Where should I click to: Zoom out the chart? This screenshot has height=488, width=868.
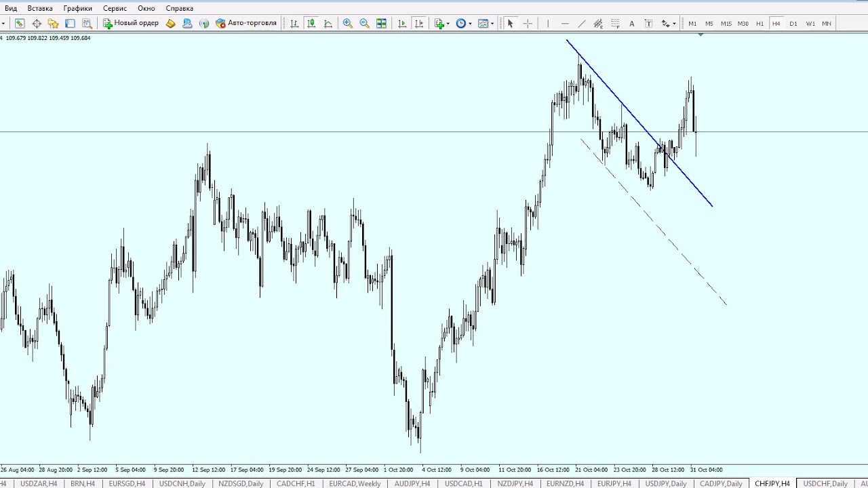[364, 23]
